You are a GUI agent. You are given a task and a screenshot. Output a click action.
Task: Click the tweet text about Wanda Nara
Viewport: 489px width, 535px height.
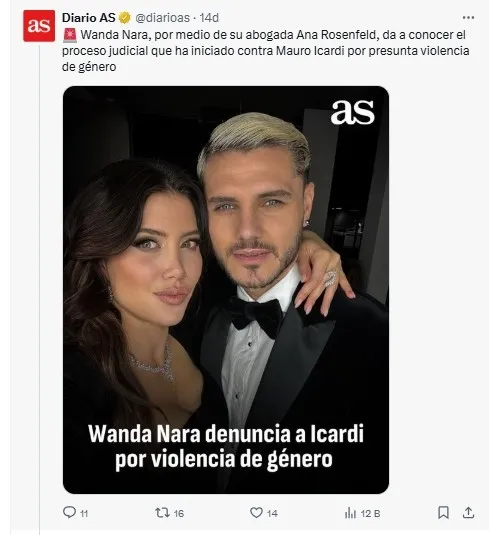(265, 51)
